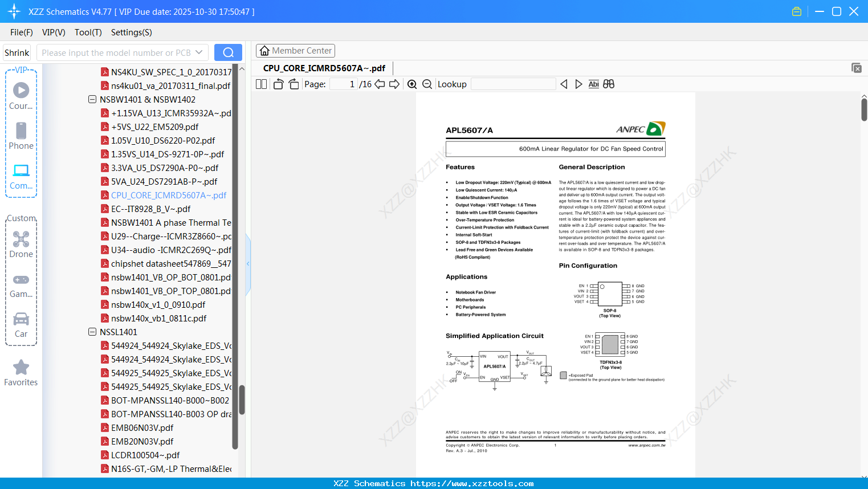Viewport: 868px width, 489px height.
Task: Open the model number dropdown arrow
Action: point(199,52)
